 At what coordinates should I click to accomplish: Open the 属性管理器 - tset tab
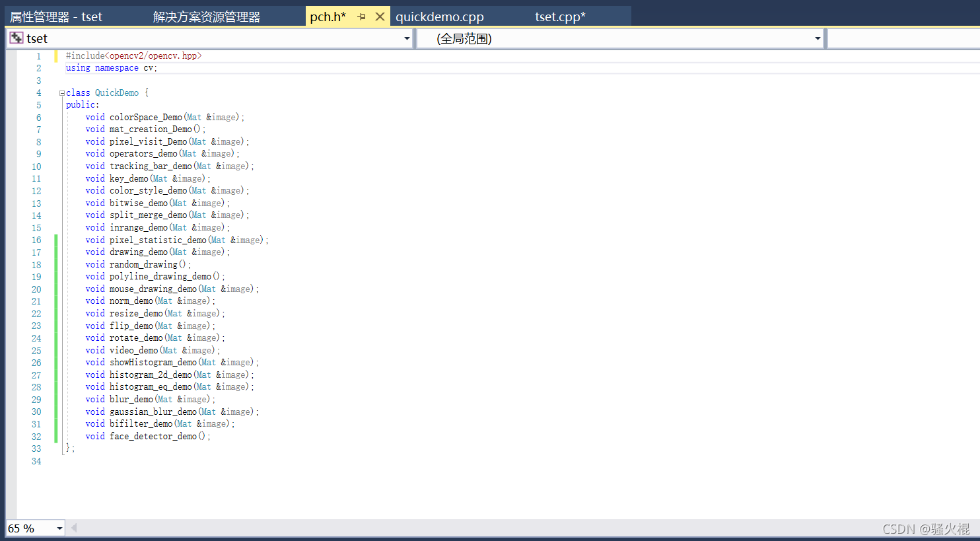tap(56, 17)
